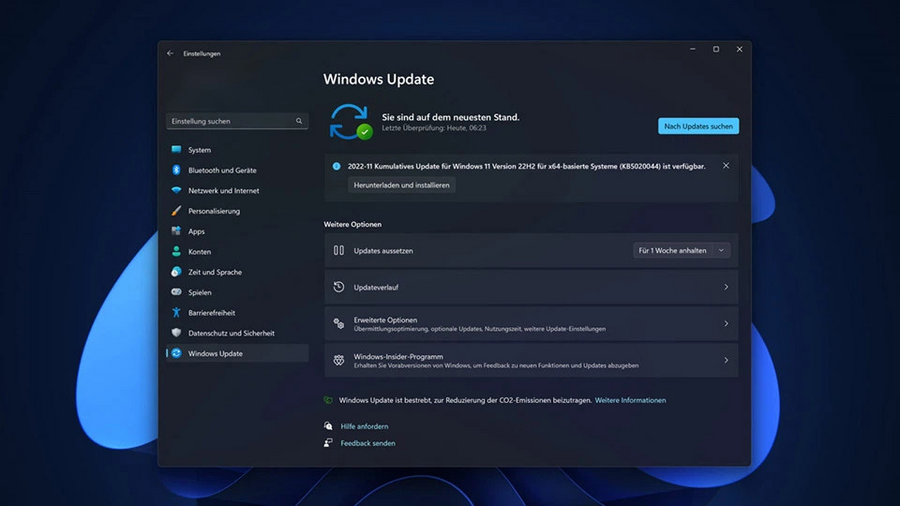This screenshot has width=900, height=506.
Task: Select Personalisierung label in sidebar
Action: (x=214, y=211)
